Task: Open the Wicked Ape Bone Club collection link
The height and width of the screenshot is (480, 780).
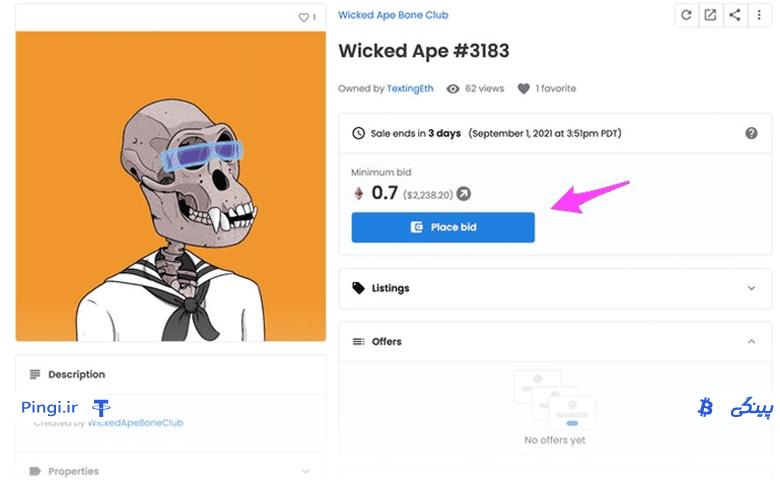Action: (x=393, y=15)
